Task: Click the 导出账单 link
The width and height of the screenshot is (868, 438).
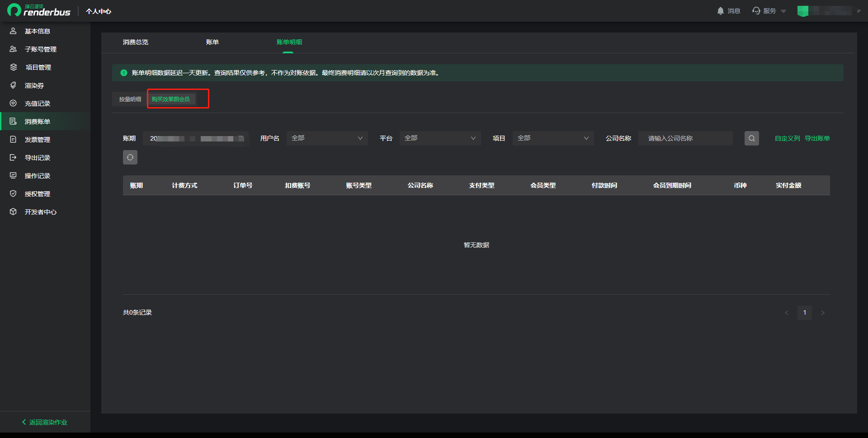Action: (817, 138)
